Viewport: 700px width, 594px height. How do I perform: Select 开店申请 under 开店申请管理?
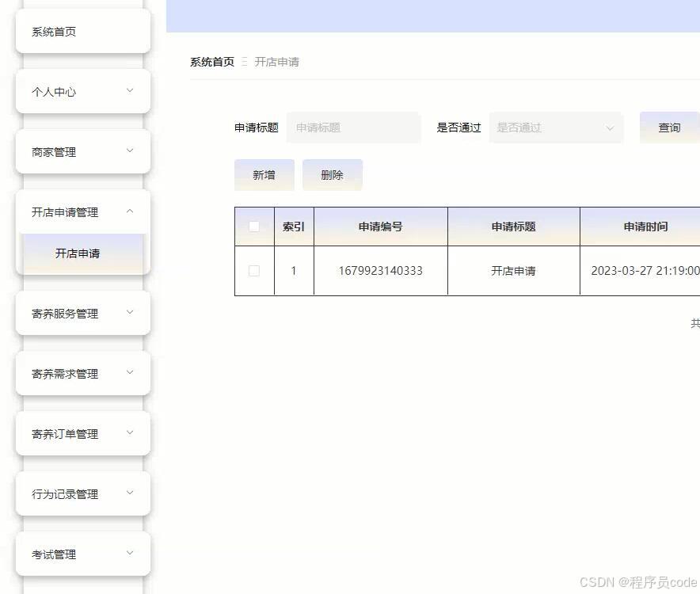pyautogui.click(x=82, y=253)
